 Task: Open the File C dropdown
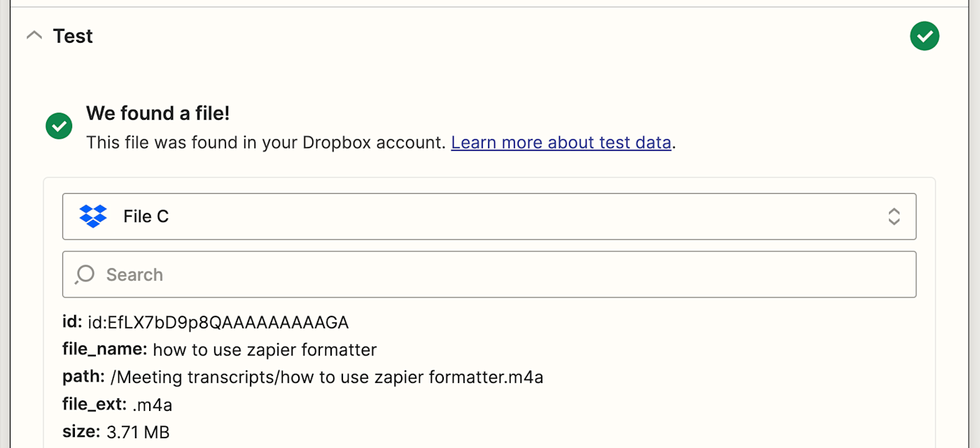coord(489,216)
